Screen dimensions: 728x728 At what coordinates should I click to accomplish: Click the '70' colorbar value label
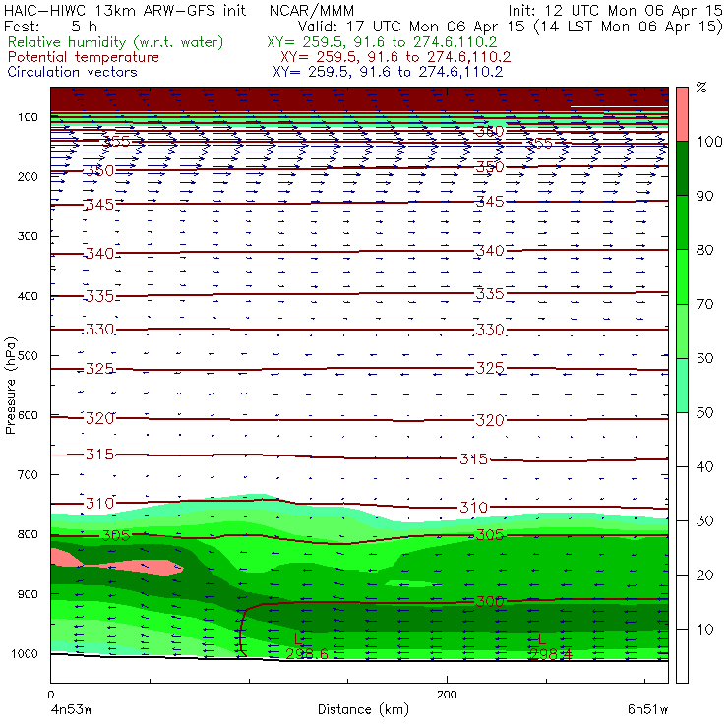(704, 304)
